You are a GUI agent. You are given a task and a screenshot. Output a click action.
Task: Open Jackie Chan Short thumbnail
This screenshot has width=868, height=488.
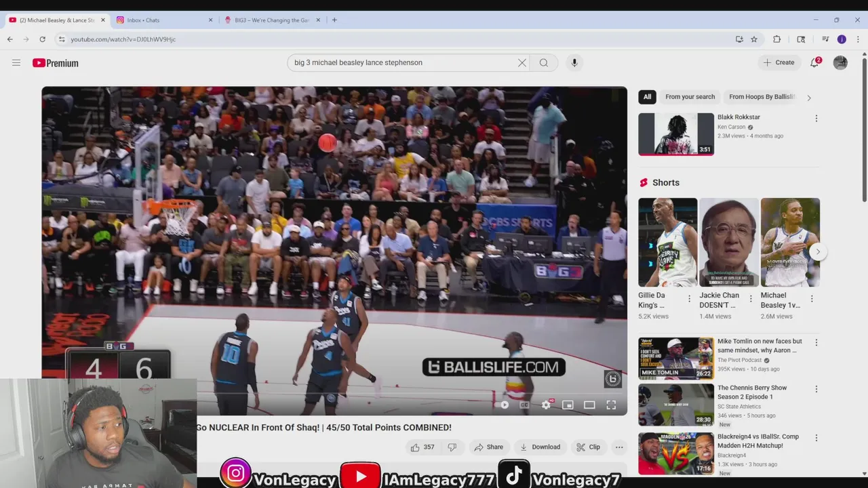[x=729, y=243]
